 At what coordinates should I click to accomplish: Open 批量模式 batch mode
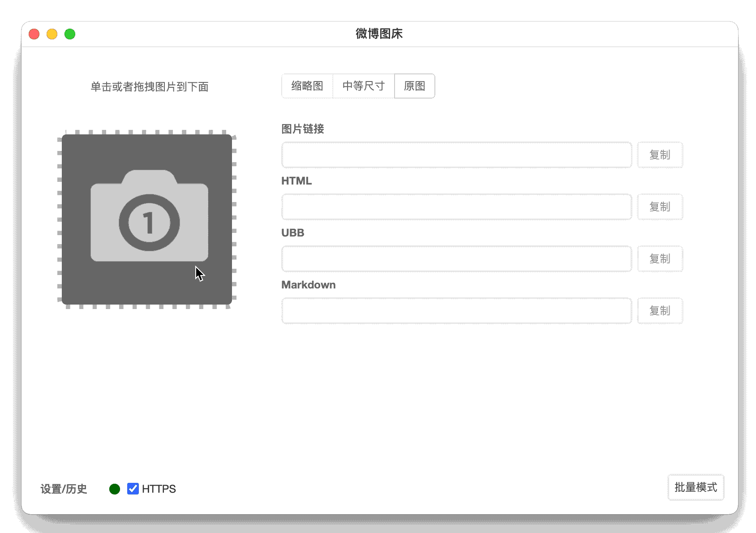pos(696,488)
